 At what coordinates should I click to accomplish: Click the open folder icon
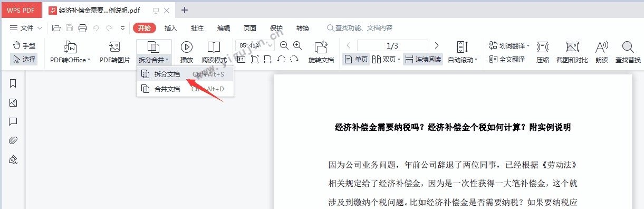pos(56,28)
